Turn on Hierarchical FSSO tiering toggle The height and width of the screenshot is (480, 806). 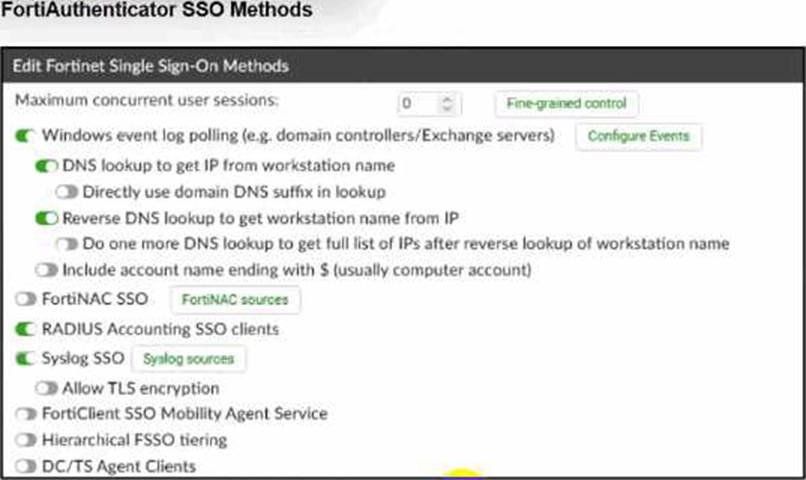coord(26,439)
